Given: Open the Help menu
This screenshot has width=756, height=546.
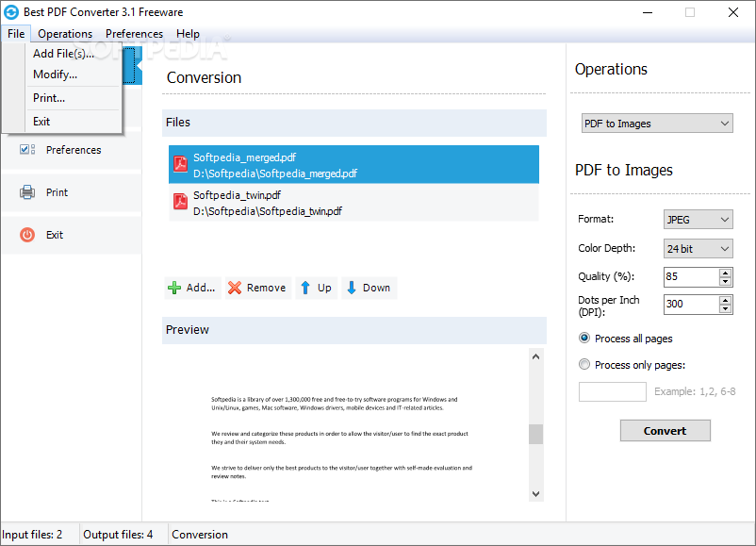Looking at the screenshot, I should (188, 34).
